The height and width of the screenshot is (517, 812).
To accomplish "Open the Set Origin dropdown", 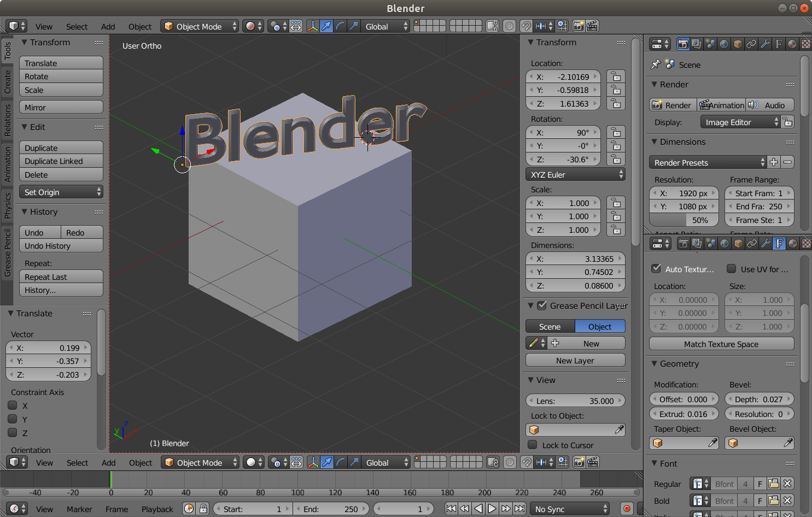I will click(61, 192).
